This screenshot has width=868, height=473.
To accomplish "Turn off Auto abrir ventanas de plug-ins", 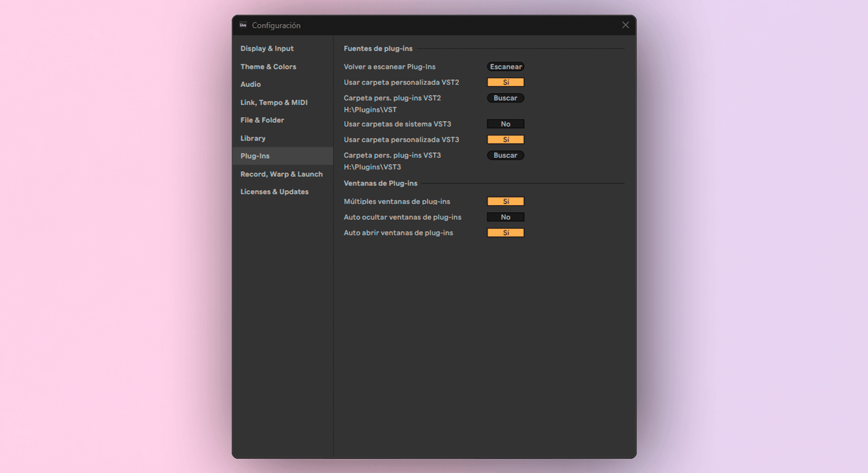I will click(x=505, y=233).
